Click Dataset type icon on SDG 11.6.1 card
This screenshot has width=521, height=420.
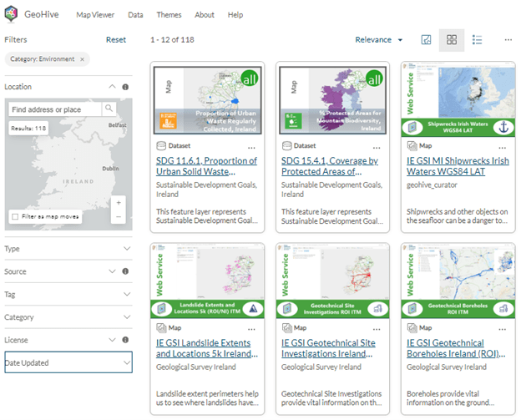coord(161,145)
